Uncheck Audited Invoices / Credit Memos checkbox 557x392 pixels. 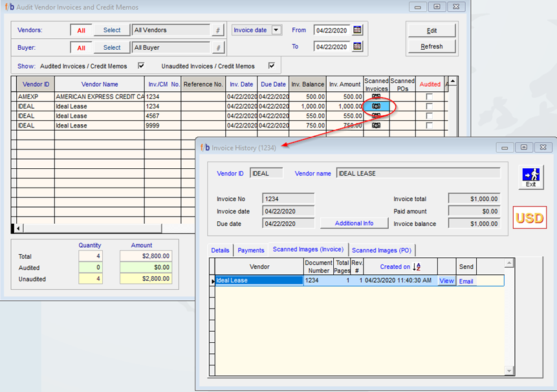tap(141, 66)
